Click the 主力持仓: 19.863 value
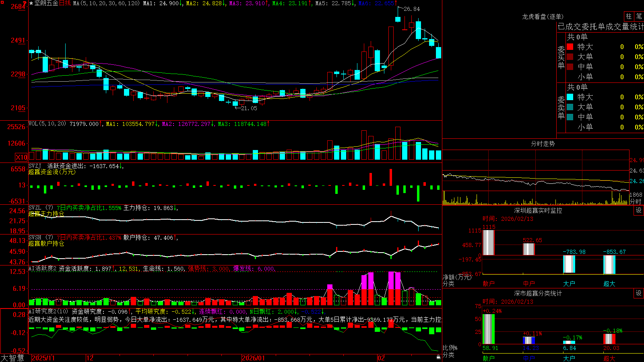Viewport: 644px width, 362px height. click(x=150, y=208)
